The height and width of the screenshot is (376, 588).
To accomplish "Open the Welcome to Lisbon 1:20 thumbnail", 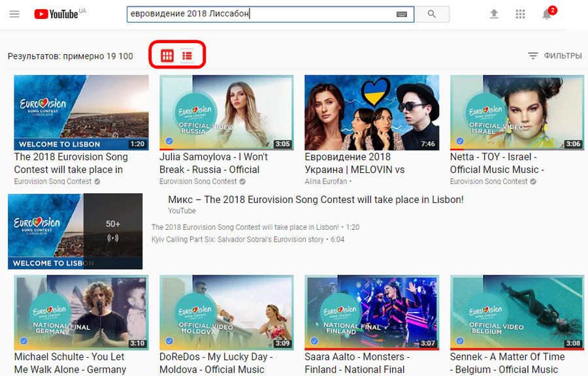I will (82, 113).
